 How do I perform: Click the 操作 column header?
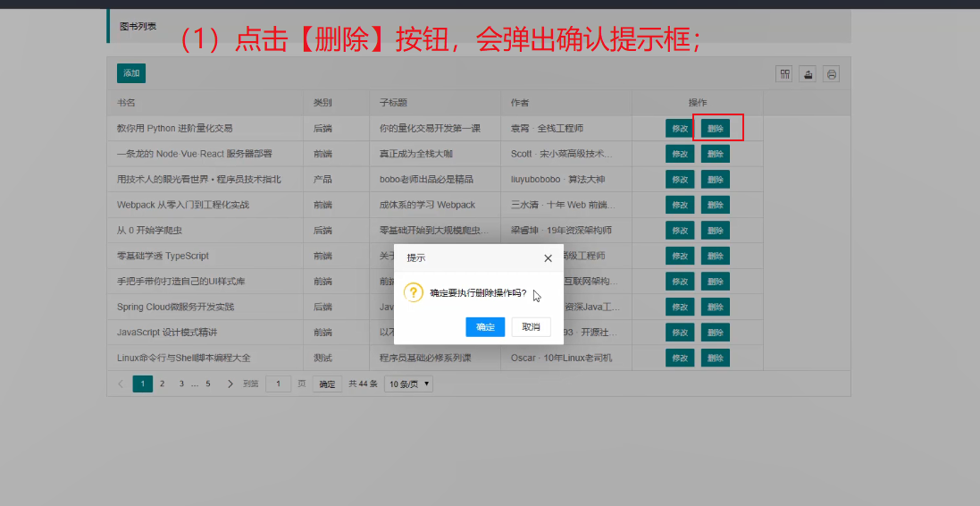click(x=698, y=103)
